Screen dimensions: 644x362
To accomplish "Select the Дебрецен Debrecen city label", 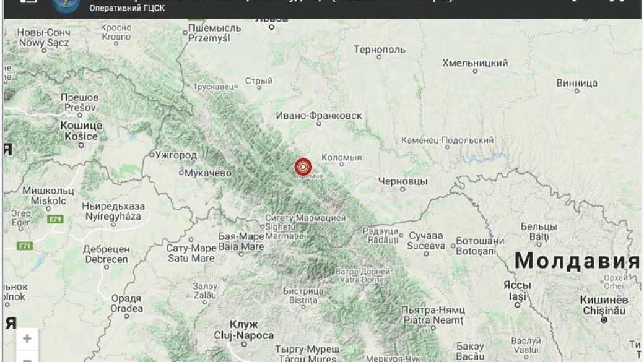I will point(107,254).
